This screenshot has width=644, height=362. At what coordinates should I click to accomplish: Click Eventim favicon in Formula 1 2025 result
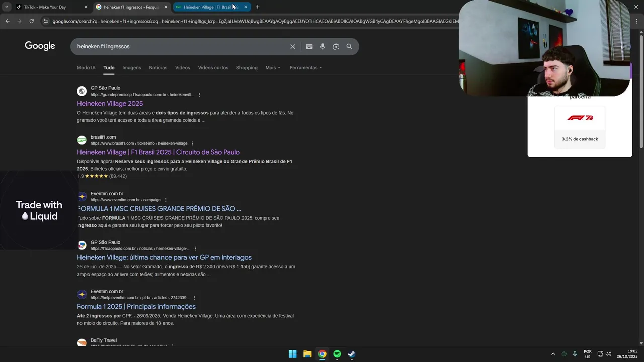point(82,294)
